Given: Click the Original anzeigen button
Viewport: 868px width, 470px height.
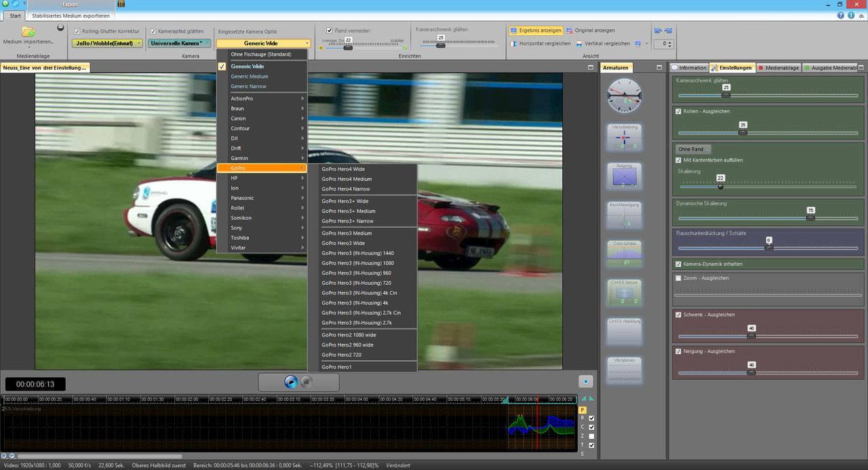Looking at the screenshot, I should point(591,31).
